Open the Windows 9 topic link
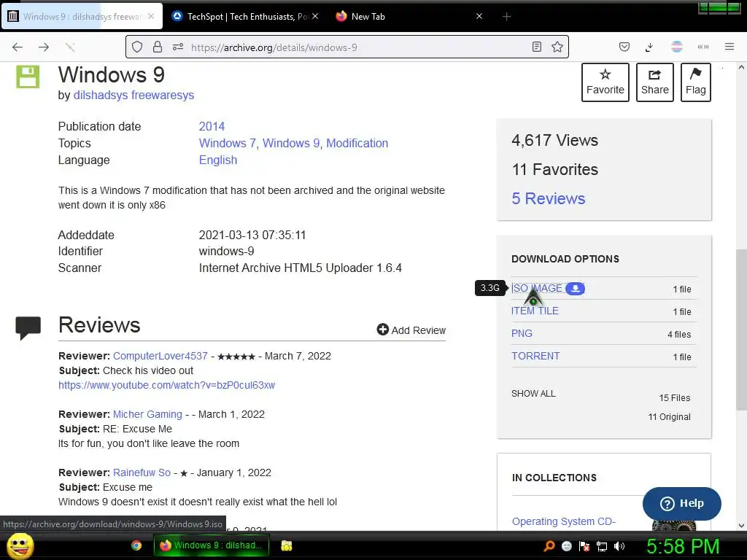 coord(291,143)
